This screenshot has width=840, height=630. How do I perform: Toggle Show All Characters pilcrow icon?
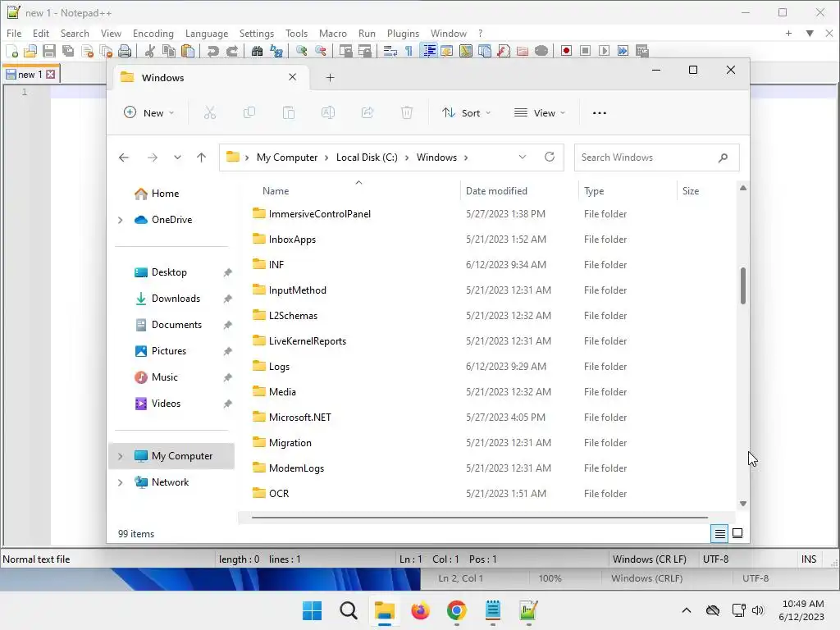coord(409,51)
